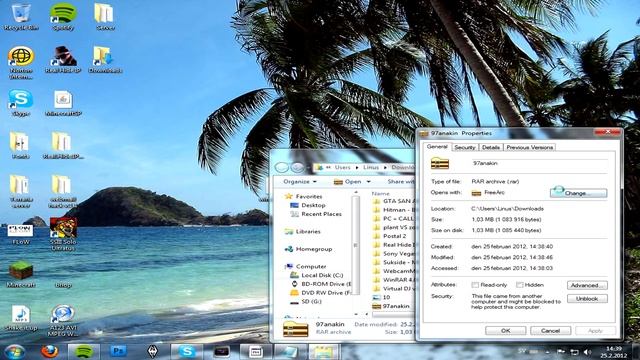Select the Downloads folder shortcut on the desktop
The height and width of the screenshot is (360, 640).
(x=105, y=60)
